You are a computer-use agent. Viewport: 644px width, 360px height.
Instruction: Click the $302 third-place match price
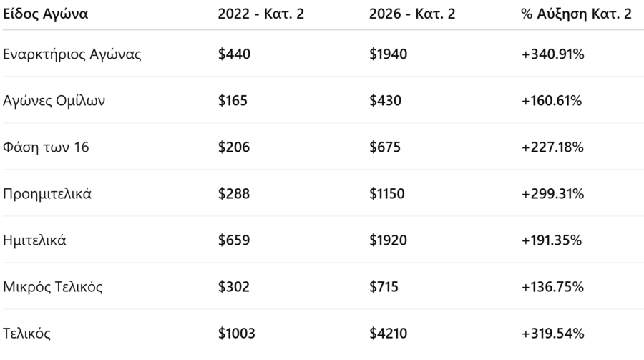click(233, 287)
